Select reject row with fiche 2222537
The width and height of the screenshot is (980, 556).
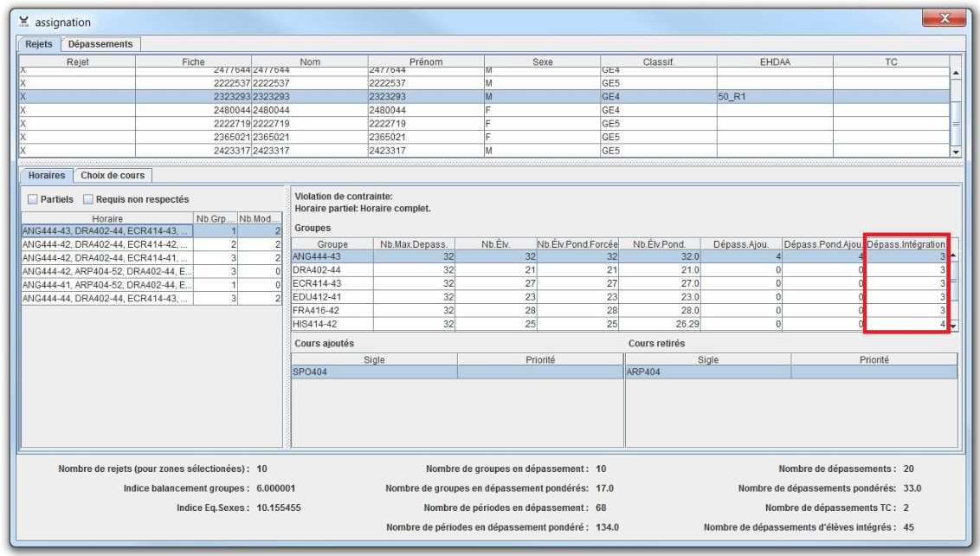click(x=485, y=83)
